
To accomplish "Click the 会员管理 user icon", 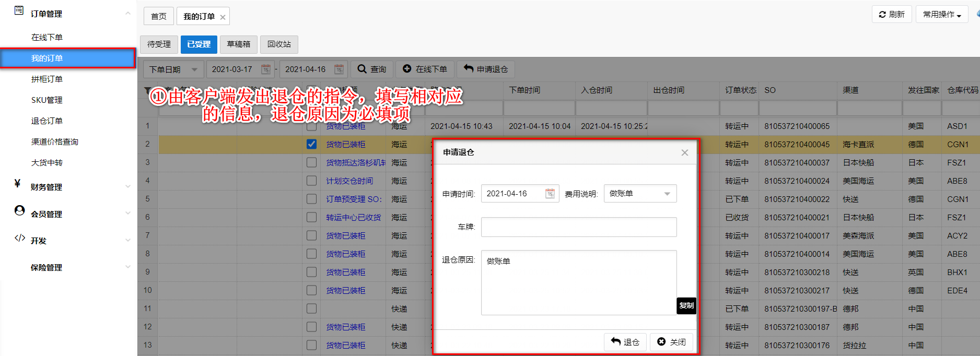I will pos(19,210).
